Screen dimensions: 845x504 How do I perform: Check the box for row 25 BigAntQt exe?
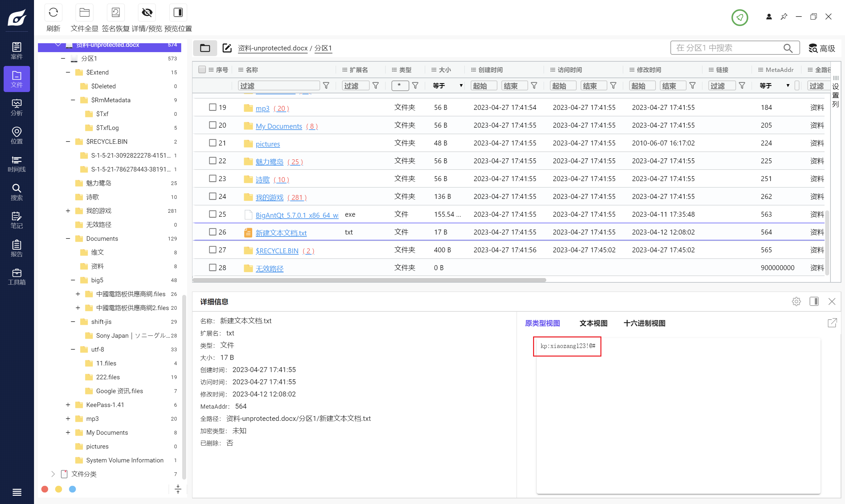(x=213, y=214)
